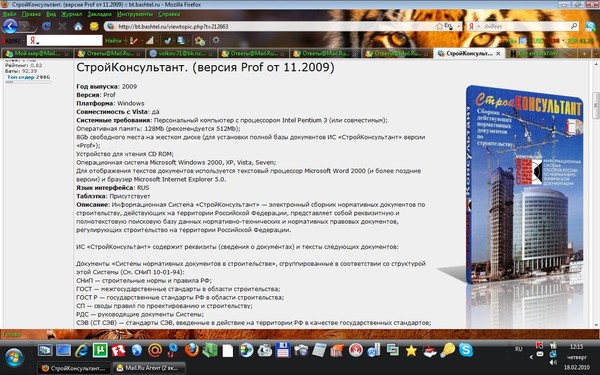Launch uTorrent from the quick launch

pyautogui.click(x=100, y=350)
